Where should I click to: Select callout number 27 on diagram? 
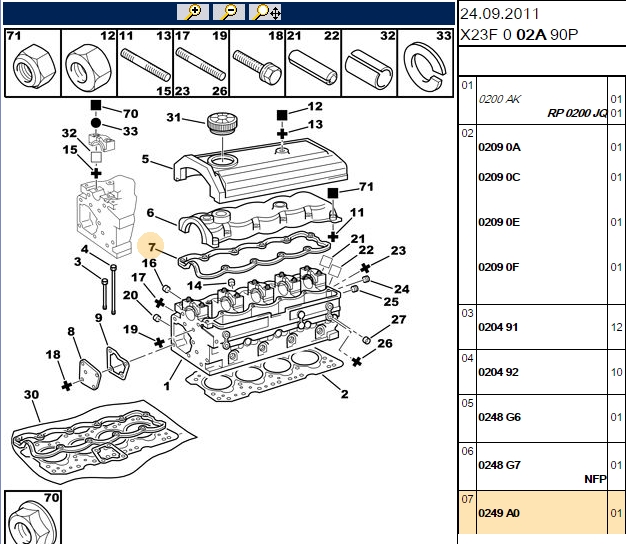point(398,319)
